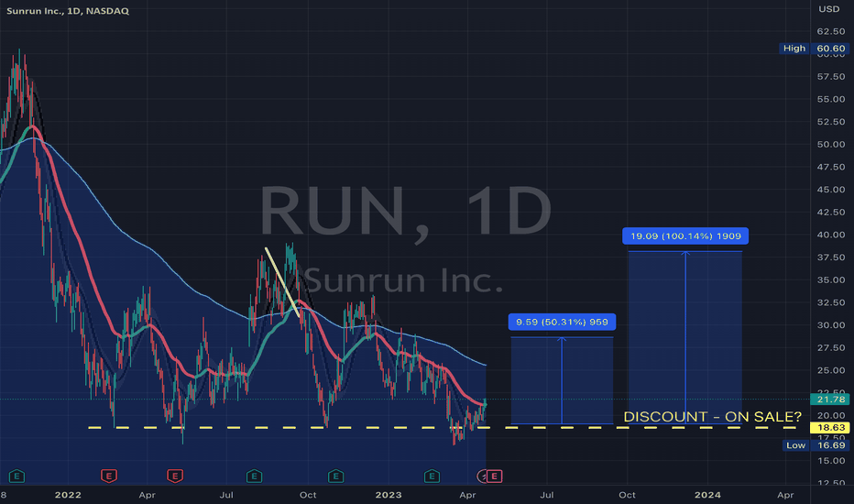Click the yellow 18.63 price tag
This screenshot has height=504, width=854.
coord(830,428)
